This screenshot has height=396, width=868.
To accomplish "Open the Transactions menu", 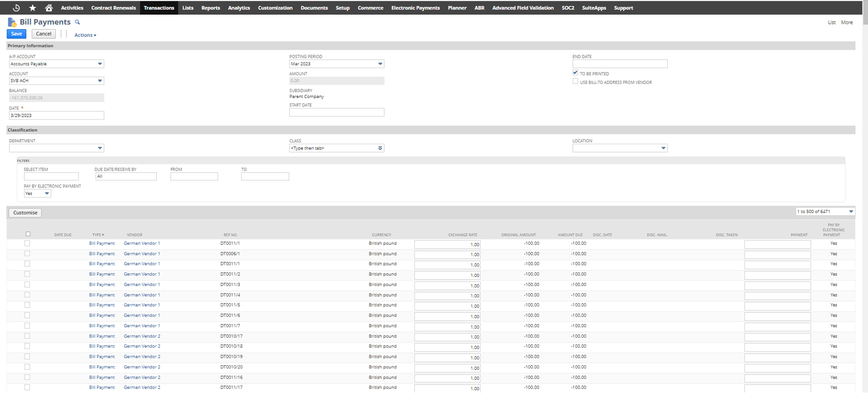I will click(x=159, y=8).
